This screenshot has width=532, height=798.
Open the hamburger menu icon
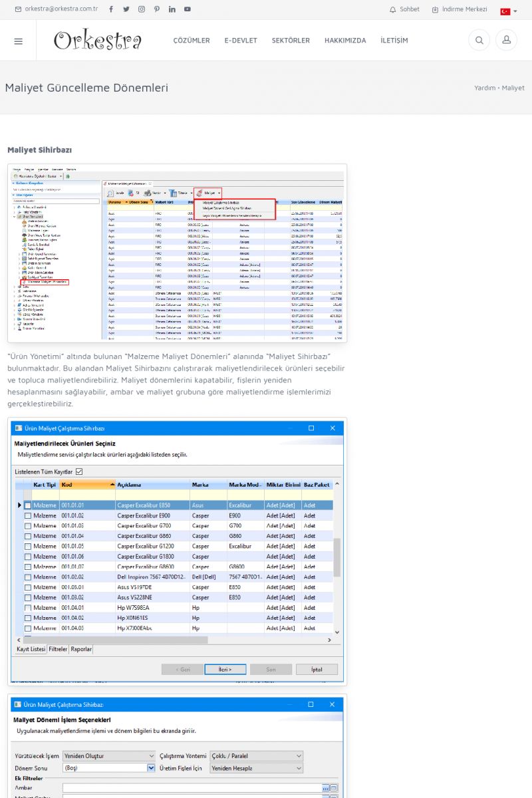pos(18,41)
